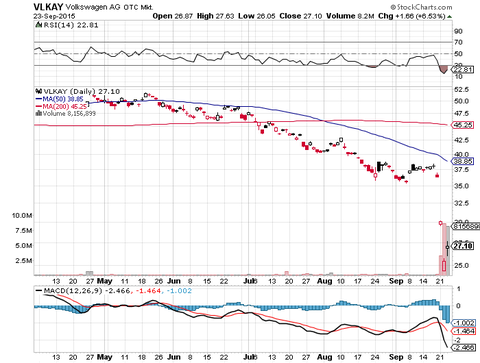This screenshot has width=480, height=363.
Task: Click the 70 label on RSI axis
Action: coord(458,42)
